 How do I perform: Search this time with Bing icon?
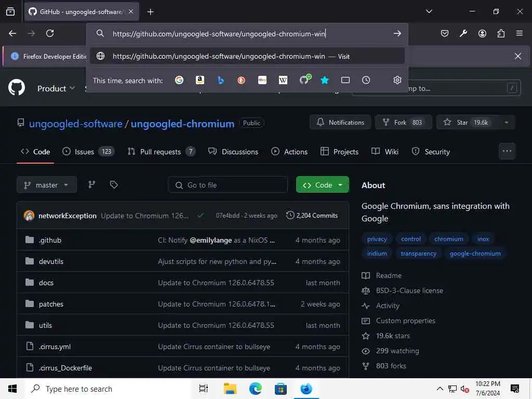click(x=220, y=80)
